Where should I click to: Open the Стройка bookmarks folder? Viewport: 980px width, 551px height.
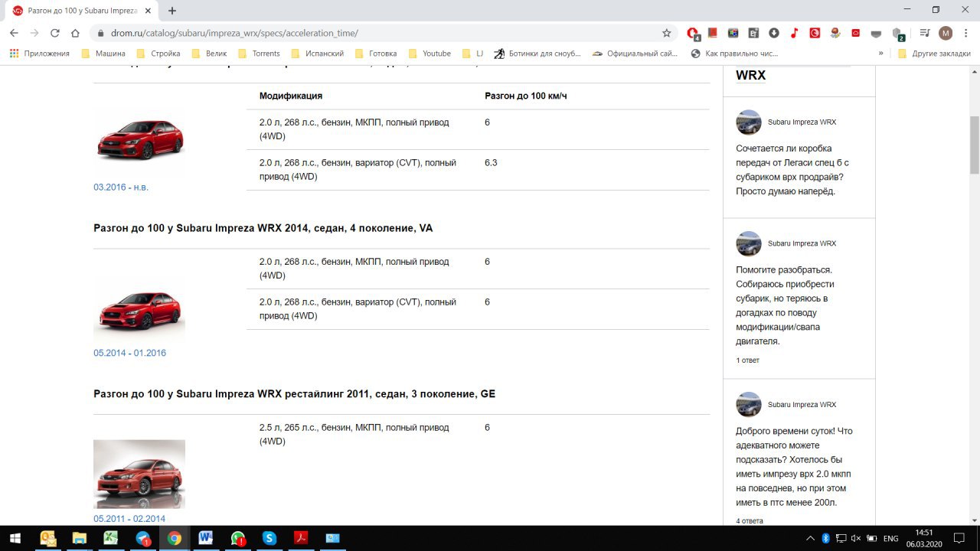(x=158, y=54)
